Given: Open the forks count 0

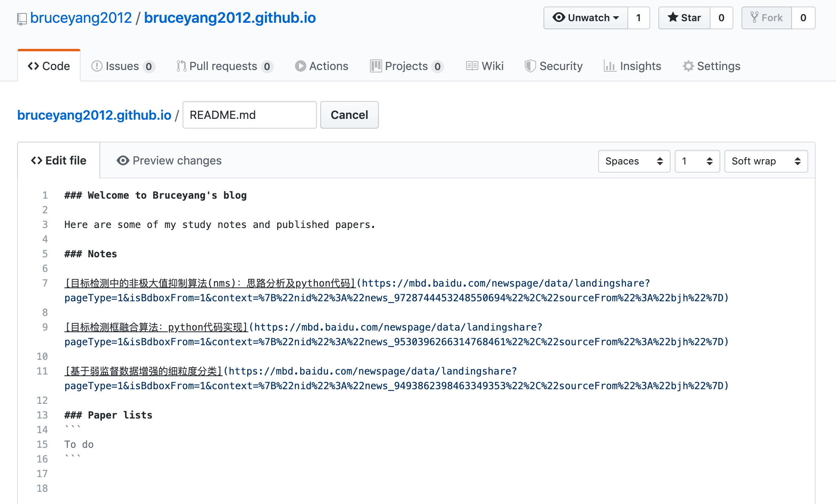Looking at the screenshot, I should pyautogui.click(x=803, y=18).
